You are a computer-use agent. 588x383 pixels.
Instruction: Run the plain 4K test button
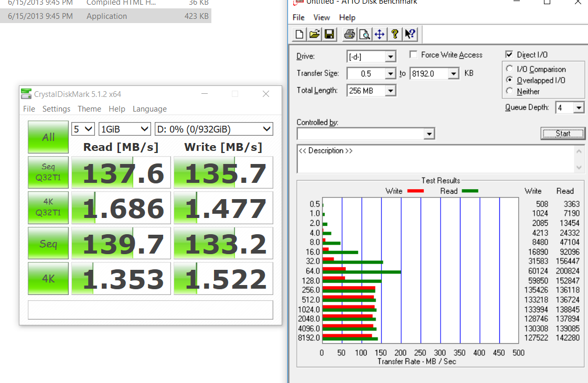pos(48,278)
